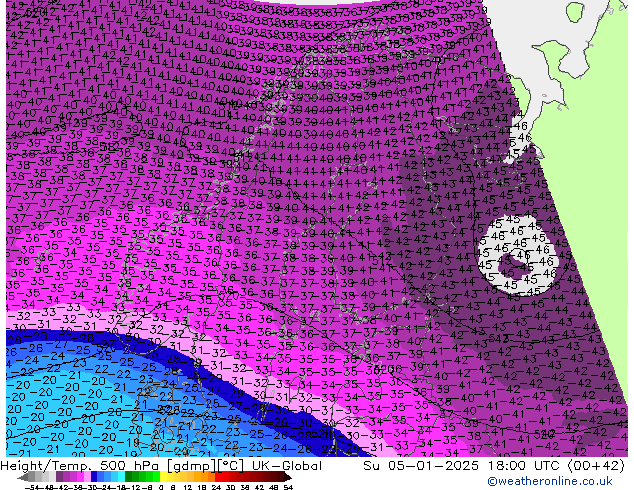Click the 'Height/Temp. 500 hPa' map title
The height and width of the screenshot is (490, 634).
(x=80, y=466)
